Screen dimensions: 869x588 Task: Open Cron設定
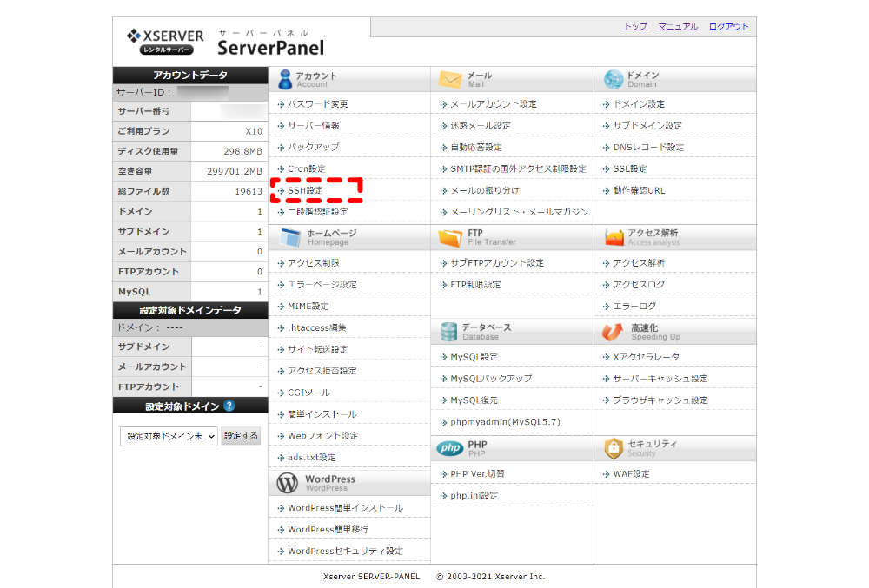(307, 168)
